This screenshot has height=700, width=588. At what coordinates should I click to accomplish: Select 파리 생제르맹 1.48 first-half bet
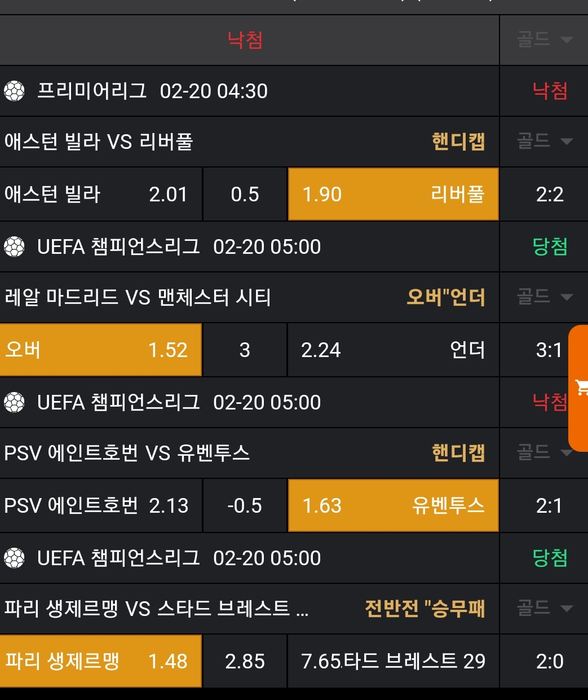tap(100, 661)
